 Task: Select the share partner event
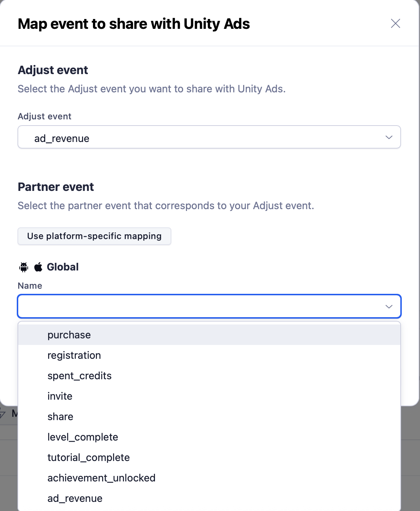coord(61,417)
